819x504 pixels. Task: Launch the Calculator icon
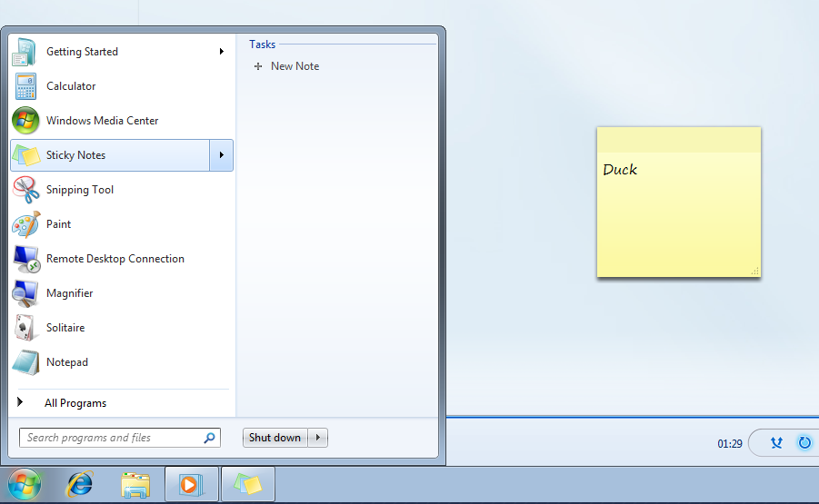tap(25, 86)
